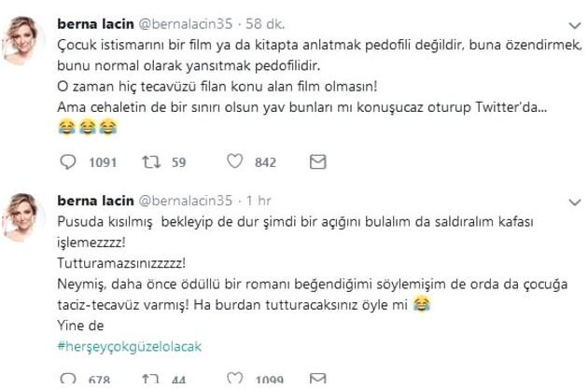Follow the #herşeyçokgüzelolacak hashtag link
The height and width of the screenshot is (389, 588).
tap(129, 345)
